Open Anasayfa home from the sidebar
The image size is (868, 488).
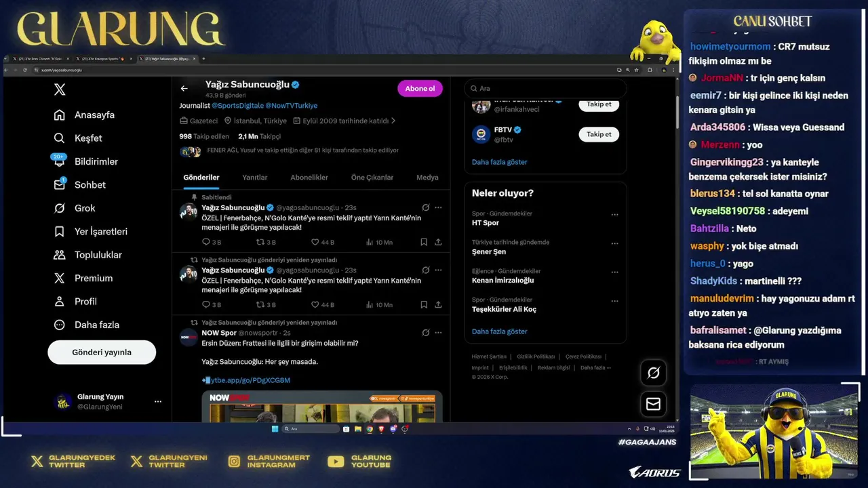pyautogui.click(x=84, y=115)
